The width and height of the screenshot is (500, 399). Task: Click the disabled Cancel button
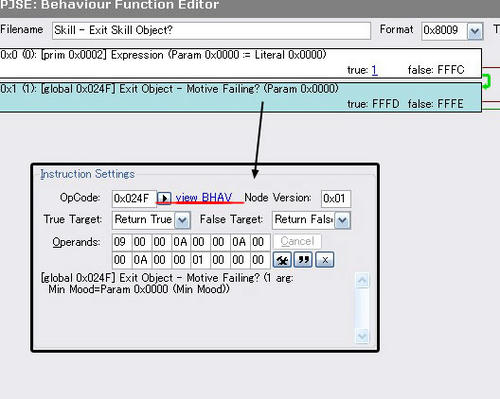(297, 241)
